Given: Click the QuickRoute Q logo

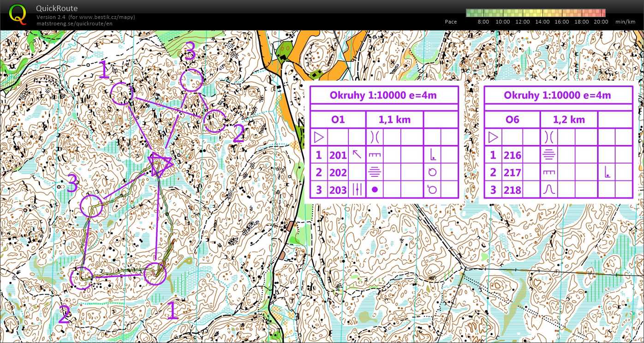Looking at the screenshot, I should tap(18, 14).
